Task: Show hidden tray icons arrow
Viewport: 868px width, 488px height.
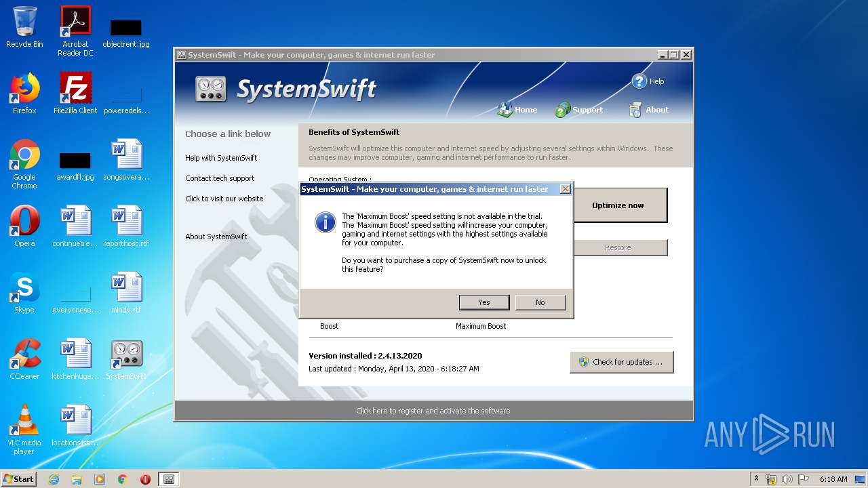Action: click(756, 479)
